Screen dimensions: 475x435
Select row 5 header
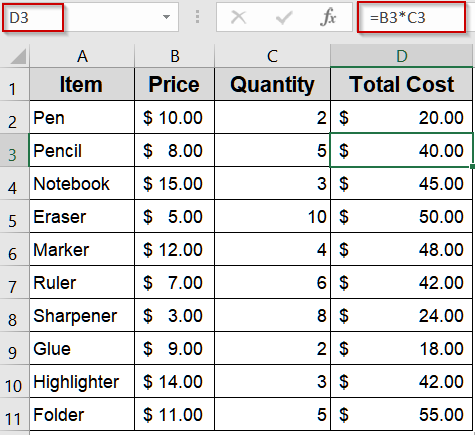coord(14,216)
